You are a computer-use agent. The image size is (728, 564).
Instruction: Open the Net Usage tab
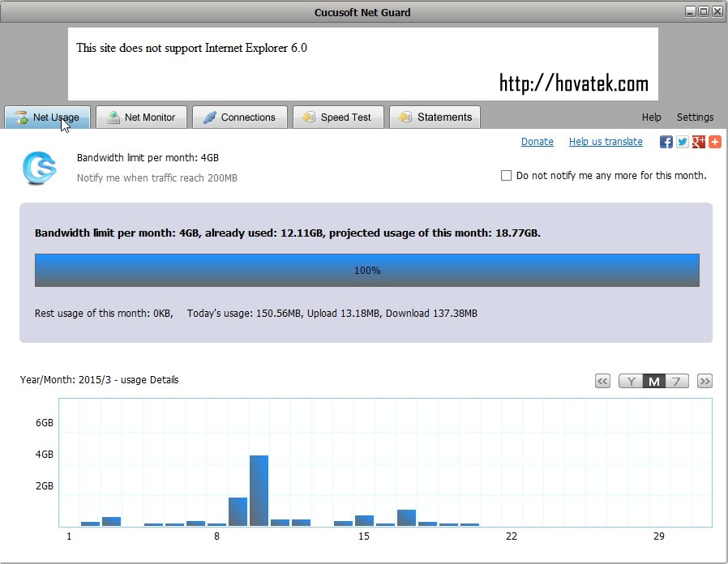point(47,117)
